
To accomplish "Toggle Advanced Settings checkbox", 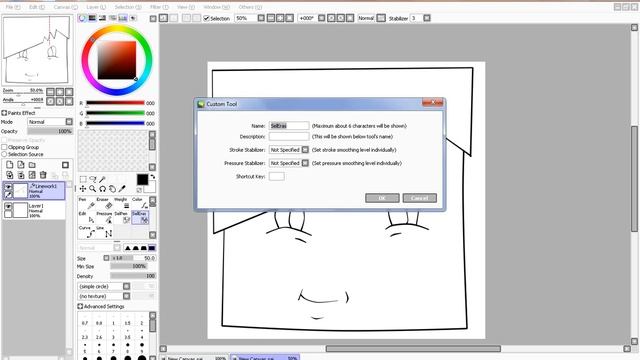I will pyautogui.click(x=80, y=306).
